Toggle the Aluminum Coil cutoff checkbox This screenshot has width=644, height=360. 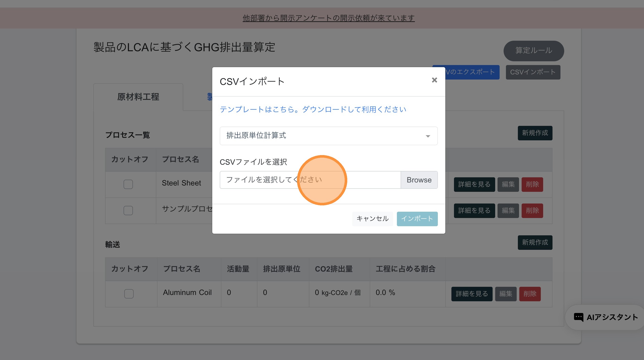[x=129, y=294]
